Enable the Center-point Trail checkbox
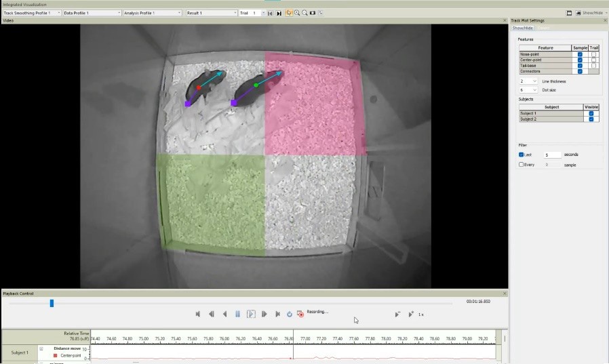609x364 pixels. click(593, 60)
